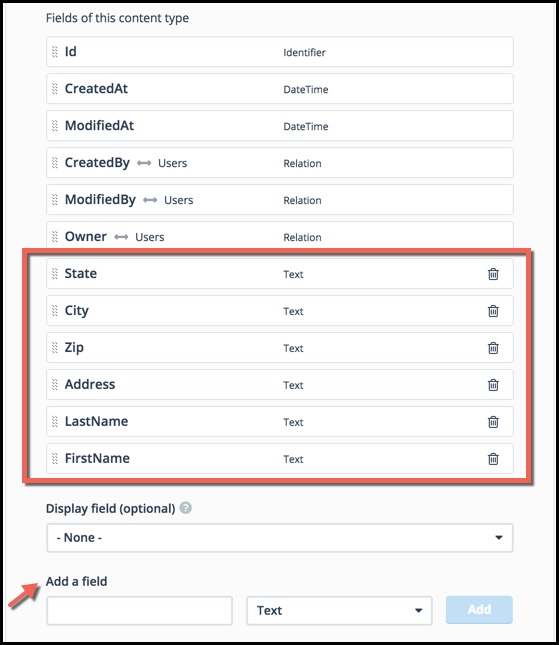559x645 pixels.
Task: Select the drag handle next to FirstName
Action: (55, 458)
